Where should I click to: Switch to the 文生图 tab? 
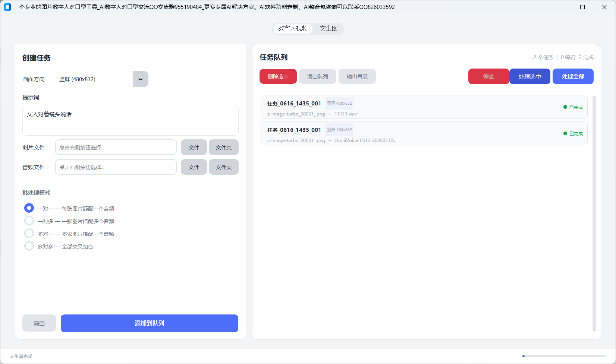tap(329, 29)
